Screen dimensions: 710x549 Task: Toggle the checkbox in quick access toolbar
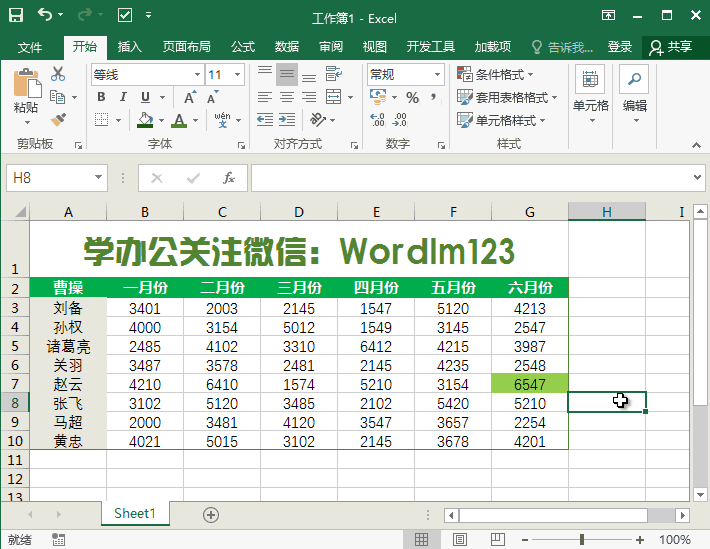pyautogui.click(x=125, y=16)
